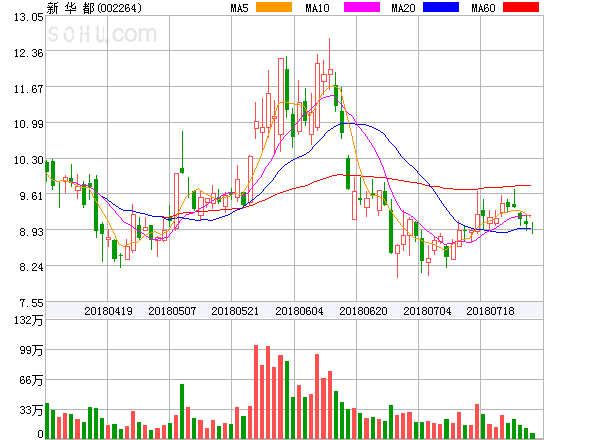The height and width of the screenshot is (440, 600).
Task: Click the blue MA20 legend swatch
Action: click(441, 7)
